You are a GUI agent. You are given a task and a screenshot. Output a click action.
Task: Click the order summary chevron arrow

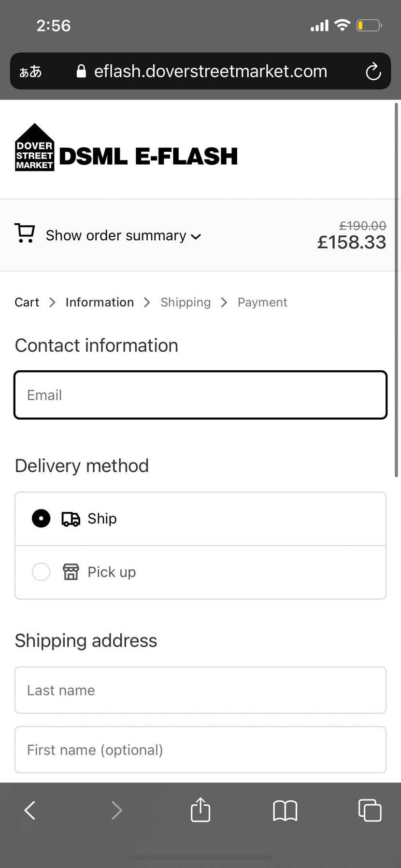pos(196,237)
